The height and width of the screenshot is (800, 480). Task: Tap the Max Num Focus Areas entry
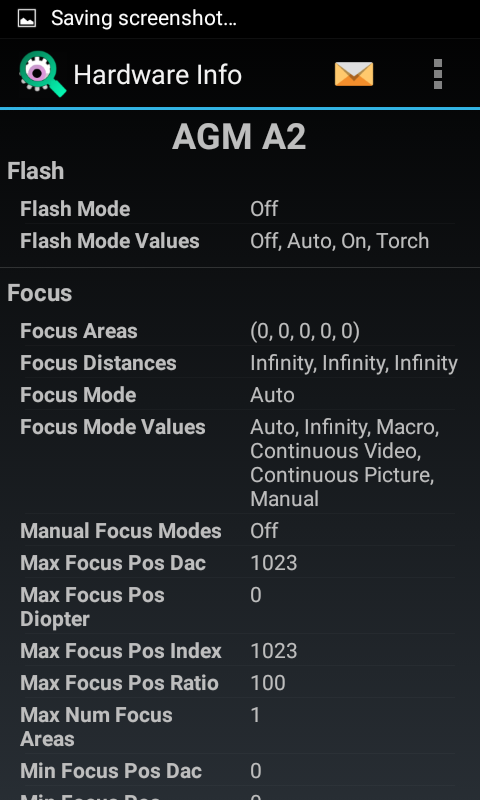(x=238, y=727)
